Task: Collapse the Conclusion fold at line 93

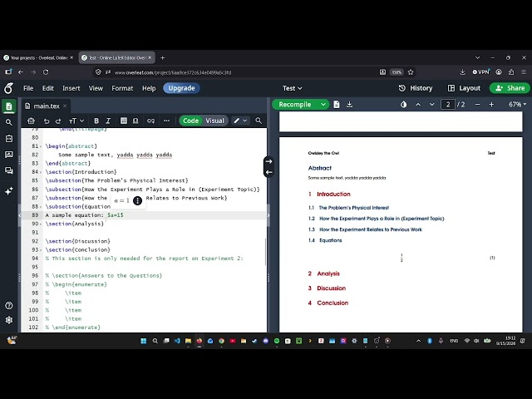Action: (41, 250)
